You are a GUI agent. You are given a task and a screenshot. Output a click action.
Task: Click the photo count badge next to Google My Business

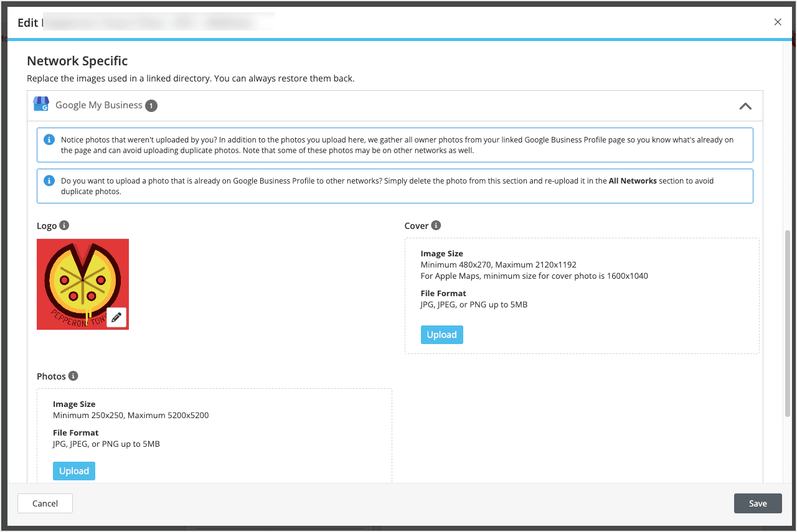[151, 105]
